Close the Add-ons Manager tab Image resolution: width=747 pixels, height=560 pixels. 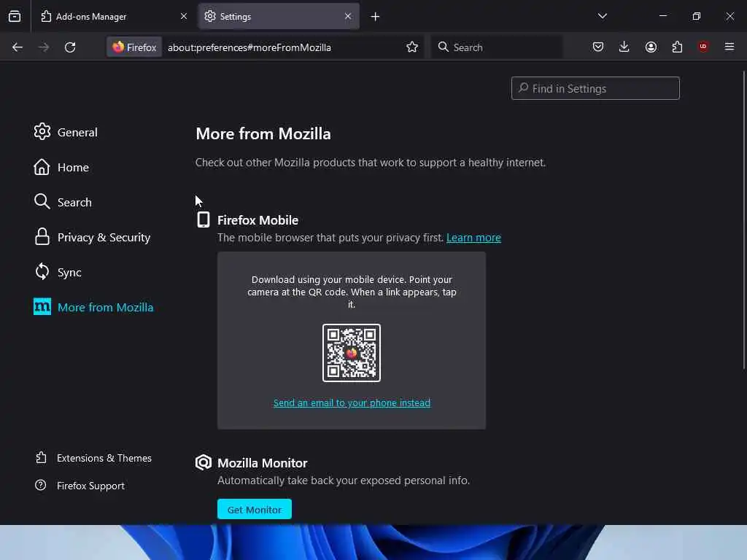[183, 16]
